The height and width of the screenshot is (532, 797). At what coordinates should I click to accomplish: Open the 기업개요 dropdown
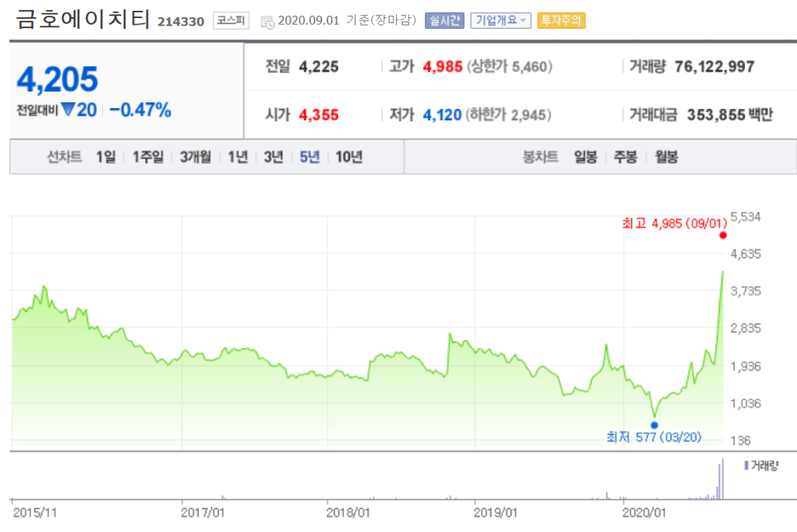coord(501,21)
